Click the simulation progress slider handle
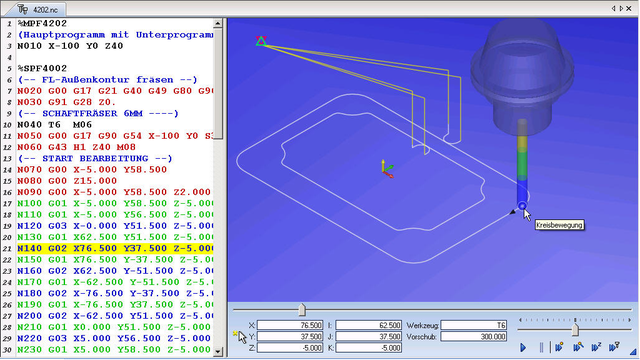The image size is (640, 360). tap(302, 310)
